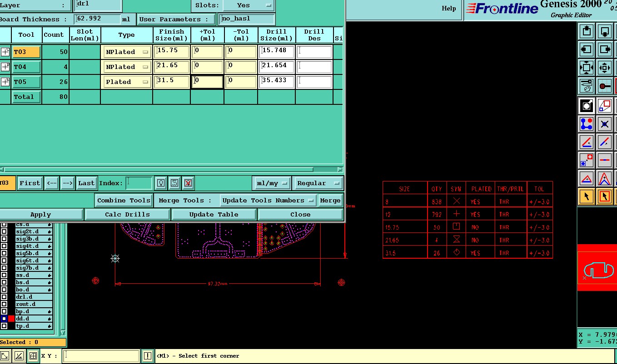Select the single red triangle tool icon
Viewport: 617px width, 364px height.
pyautogui.click(x=587, y=178)
